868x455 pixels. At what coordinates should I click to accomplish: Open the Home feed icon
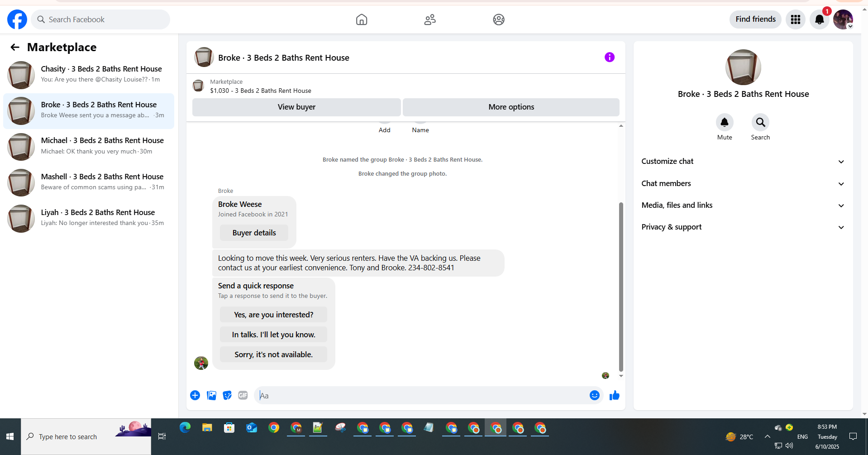point(362,19)
